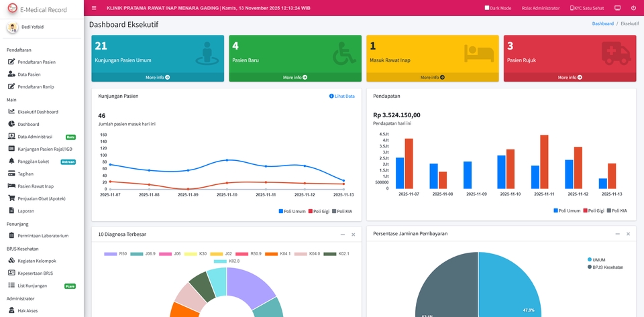
Task: Click the Pcare badge on List Kunjungan
Action: point(70,286)
